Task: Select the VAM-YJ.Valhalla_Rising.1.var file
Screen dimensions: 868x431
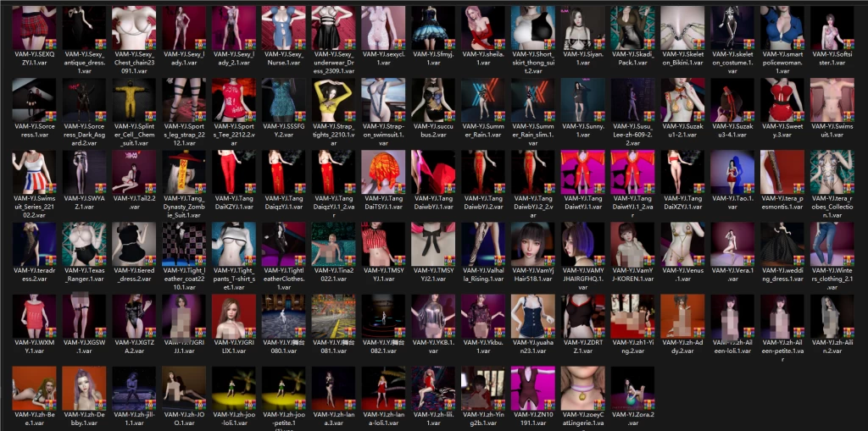Action: point(483,244)
